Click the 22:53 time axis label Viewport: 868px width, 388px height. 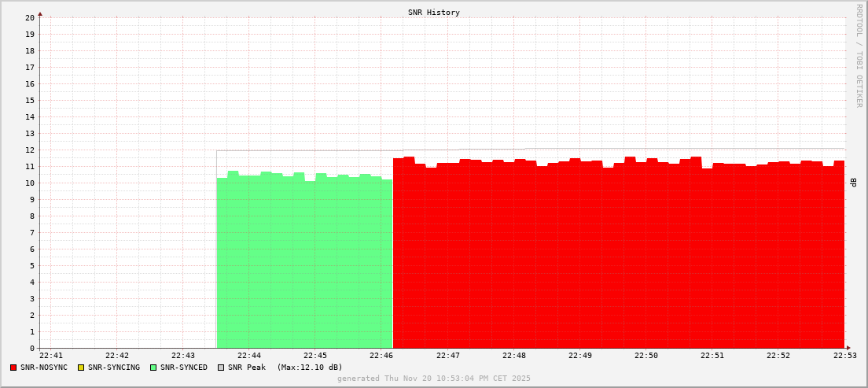pos(844,356)
